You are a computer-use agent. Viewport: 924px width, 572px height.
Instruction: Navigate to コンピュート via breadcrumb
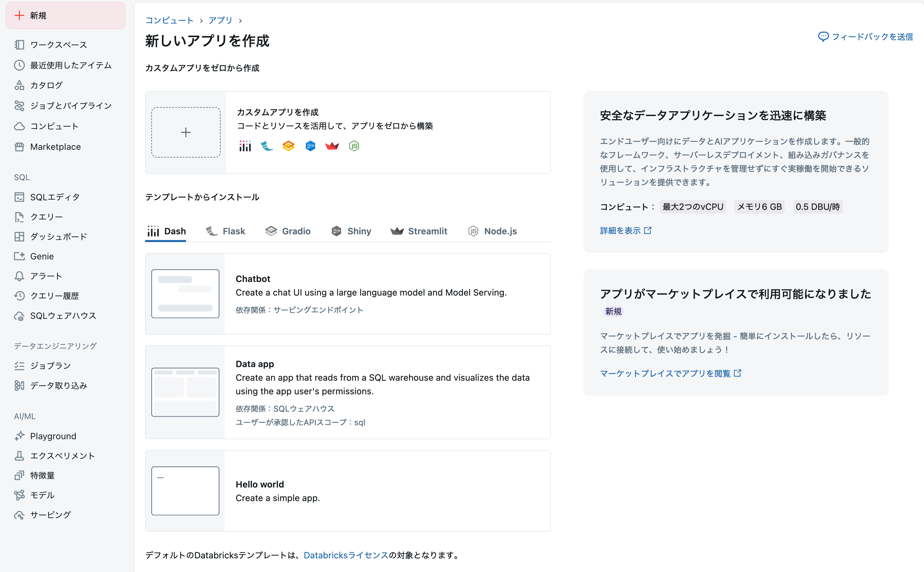[x=169, y=20]
